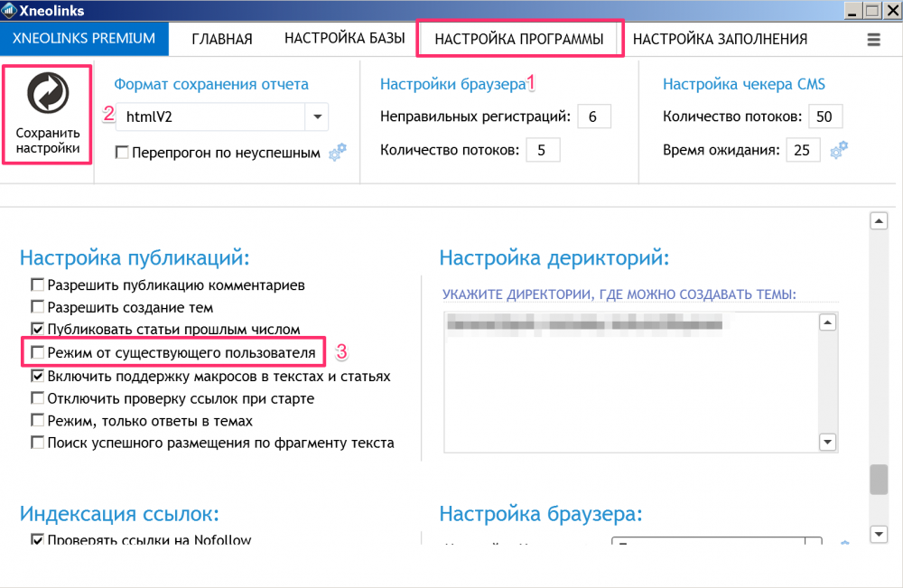Check Разрешить создание тем

(37, 306)
